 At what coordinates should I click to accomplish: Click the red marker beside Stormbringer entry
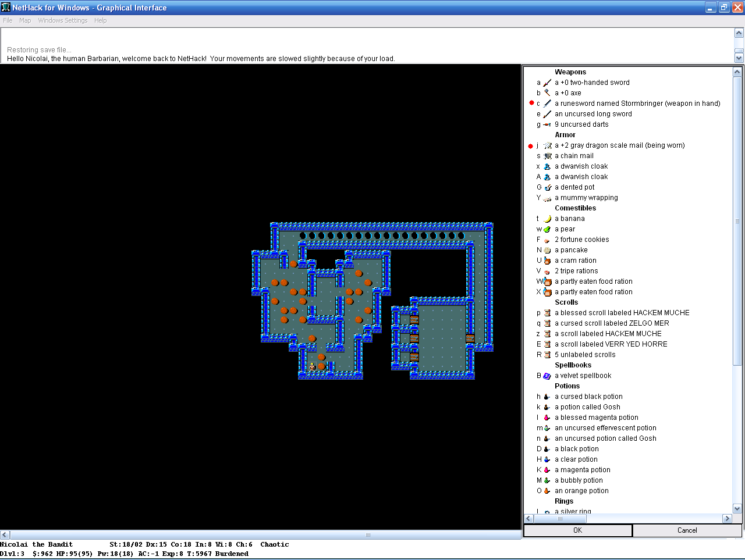coord(531,103)
